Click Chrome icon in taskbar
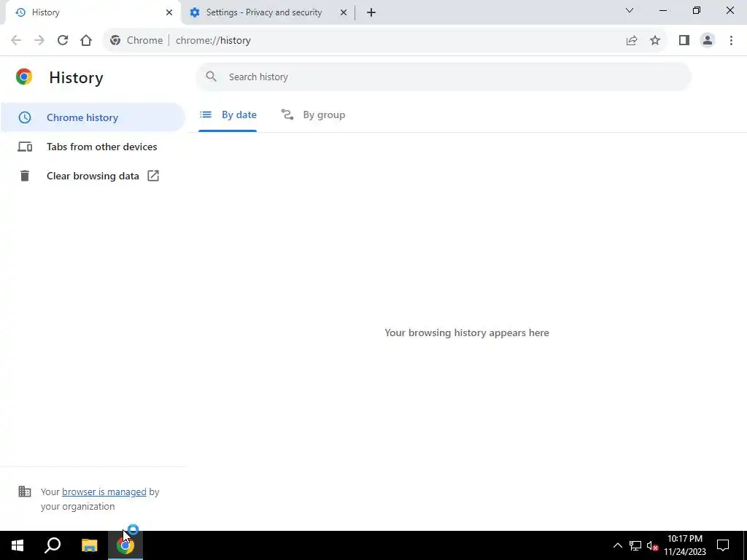Viewport: 747px width, 560px height. [x=125, y=545]
